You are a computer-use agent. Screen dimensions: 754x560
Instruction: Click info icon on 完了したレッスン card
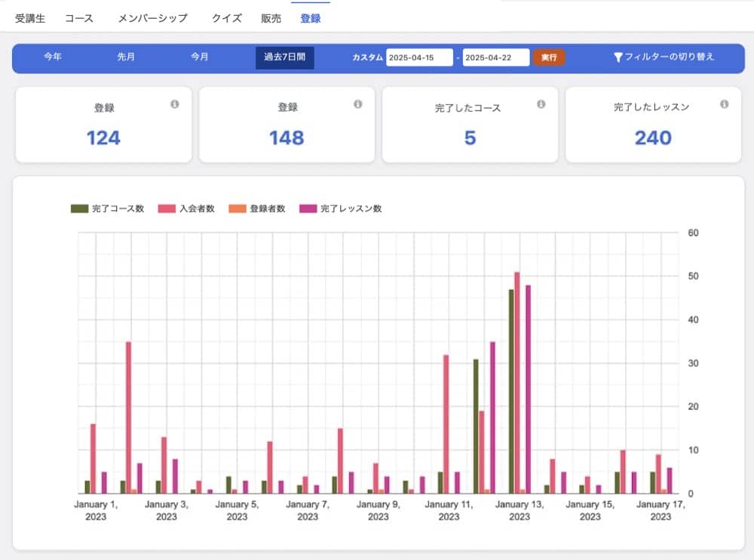724,105
